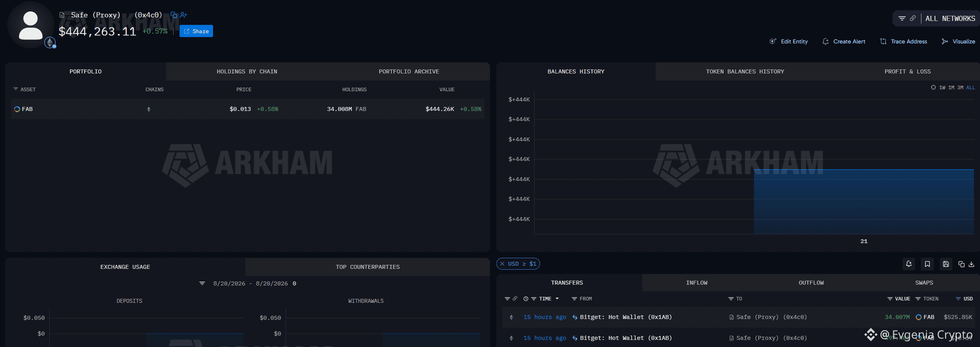Switch to Holdings By Chain tab
980x347 pixels.
tap(247, 71)
